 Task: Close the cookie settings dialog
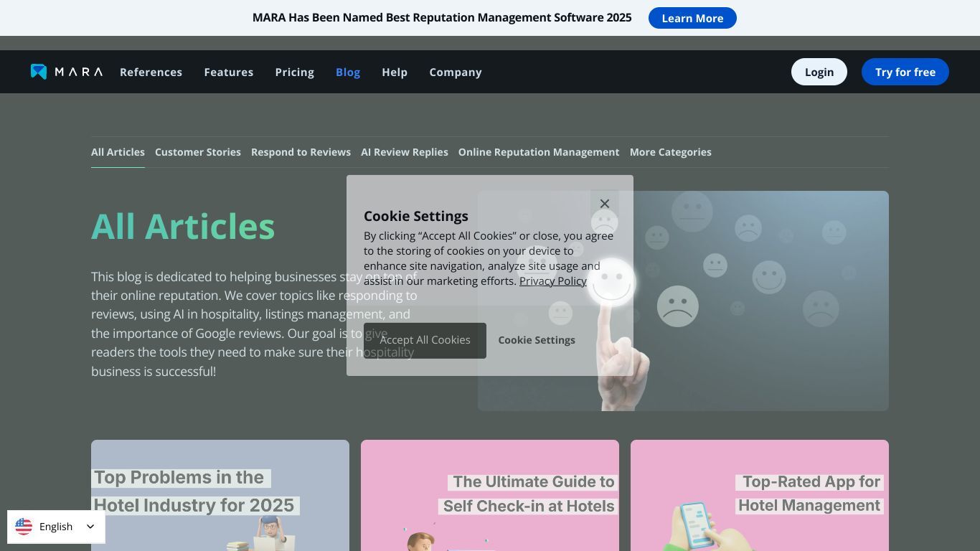pos(605,204)
